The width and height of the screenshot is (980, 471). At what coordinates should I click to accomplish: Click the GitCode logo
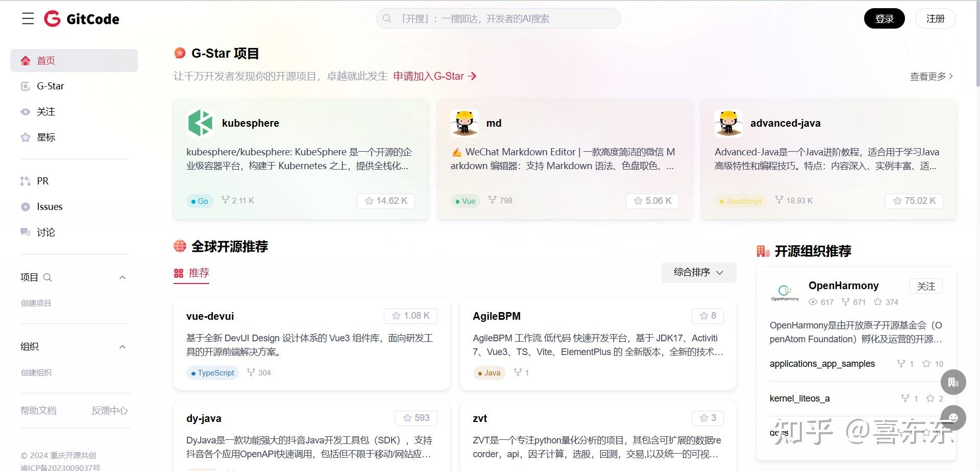82,19
